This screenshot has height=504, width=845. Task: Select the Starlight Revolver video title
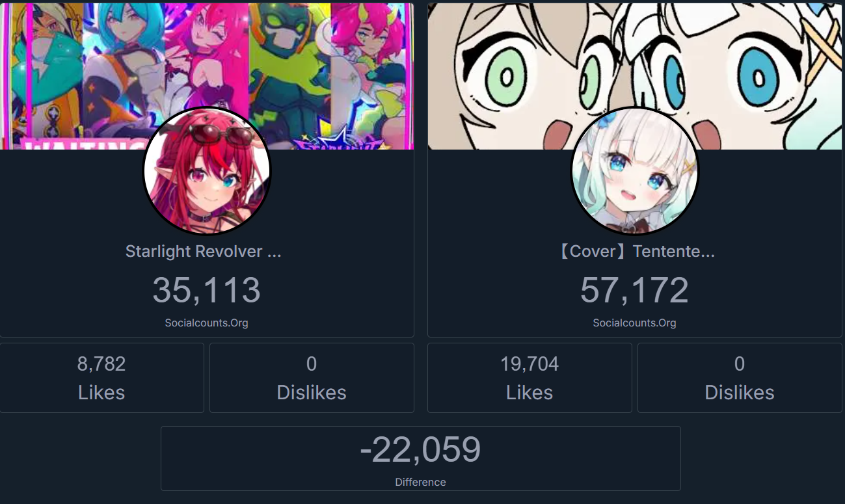click(x=204, y=252)
